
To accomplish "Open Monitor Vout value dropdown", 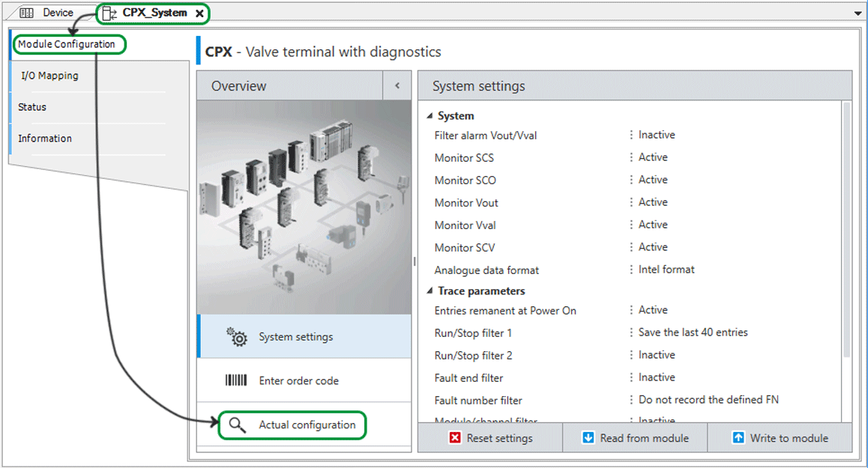I will point(653,202).
